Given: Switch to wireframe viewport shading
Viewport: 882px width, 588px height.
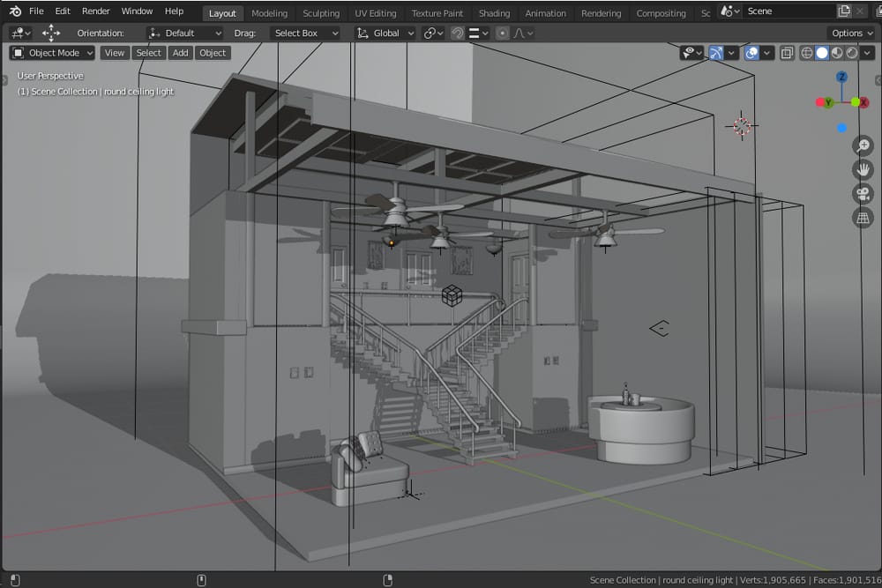Looking at the screenshot, I should (x=807, y=53).
